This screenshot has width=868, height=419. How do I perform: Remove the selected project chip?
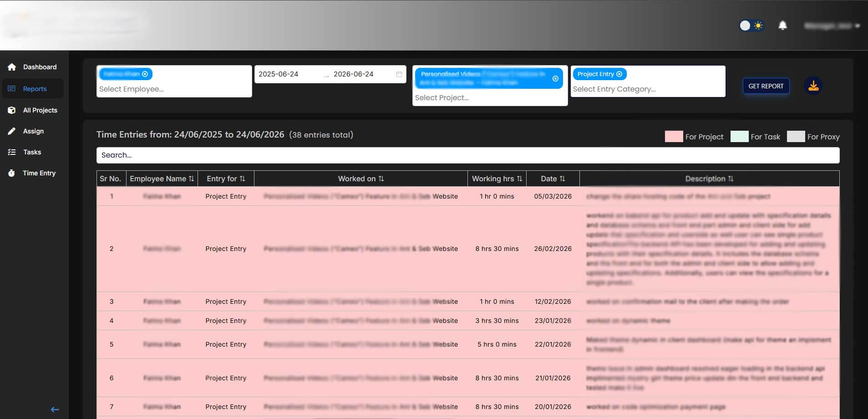click(x=555, y=78)
